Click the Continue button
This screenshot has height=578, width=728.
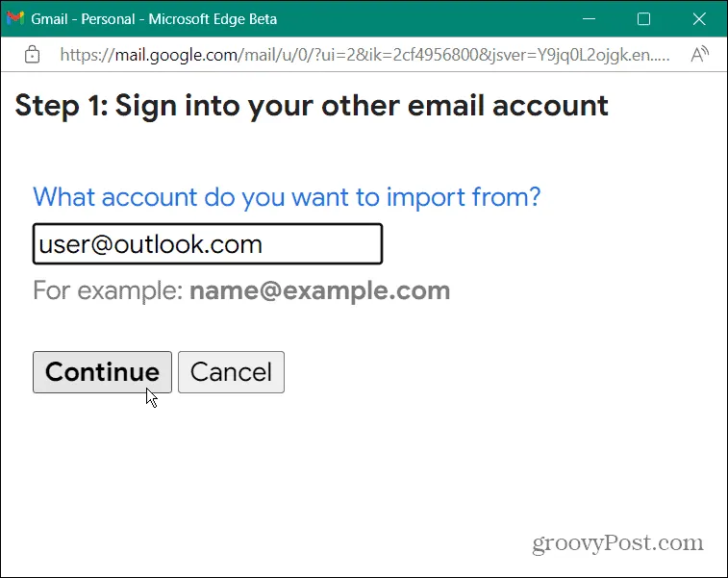click(102, 372)
